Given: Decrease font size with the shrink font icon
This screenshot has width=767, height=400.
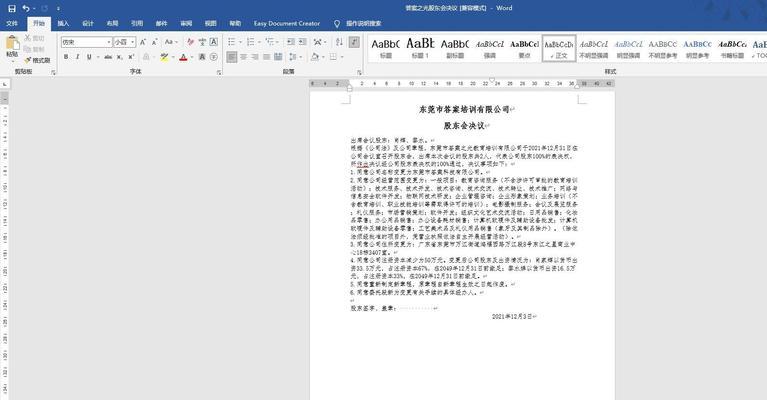Looking at the screenshot, I should [154, 43].
